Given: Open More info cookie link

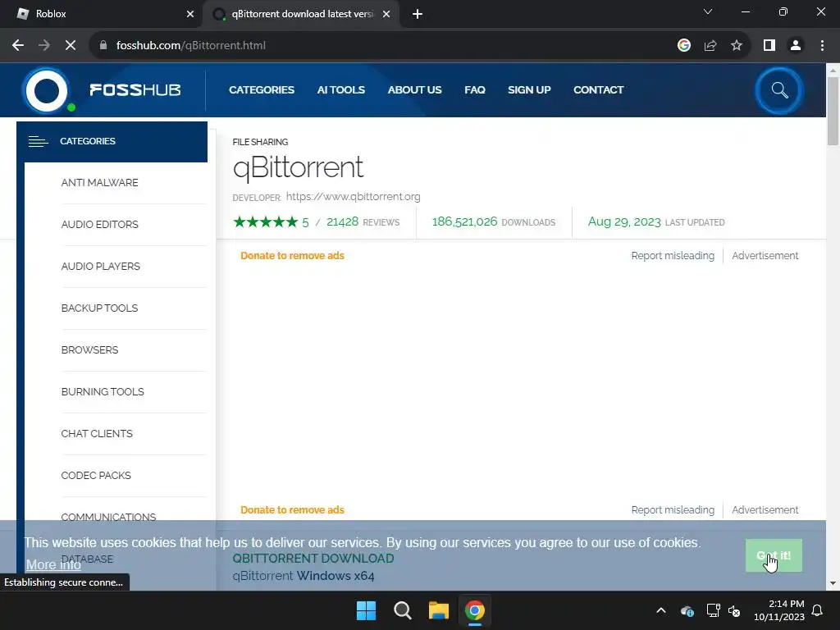Looking at the screenshot, I should coord(53,564).
